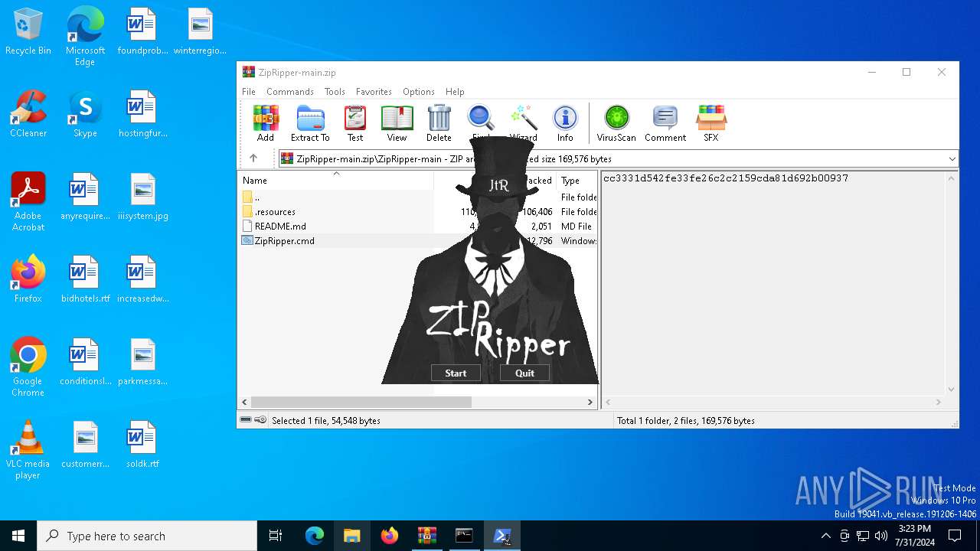Screen dimensions: 980x551
Task: Click Start on ZIP Ripper splash
Action: [x=456, y=373]
